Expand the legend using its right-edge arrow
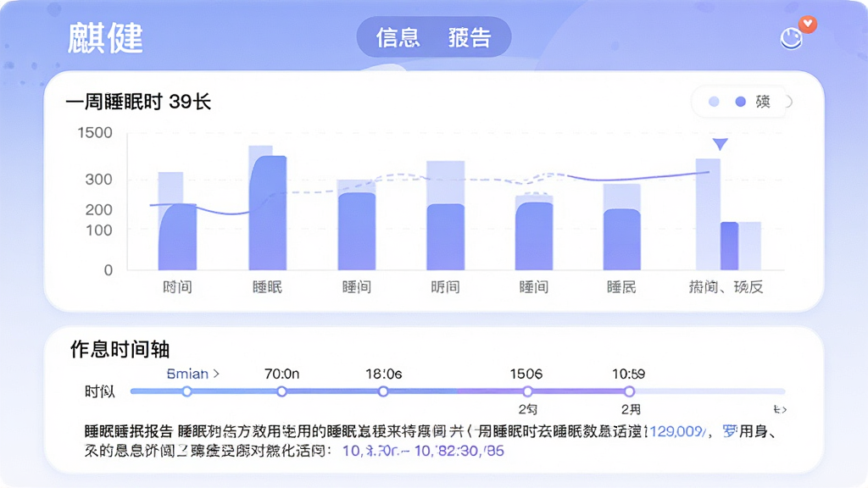Viewport: 868px width, 488px height. coord(788,102)
